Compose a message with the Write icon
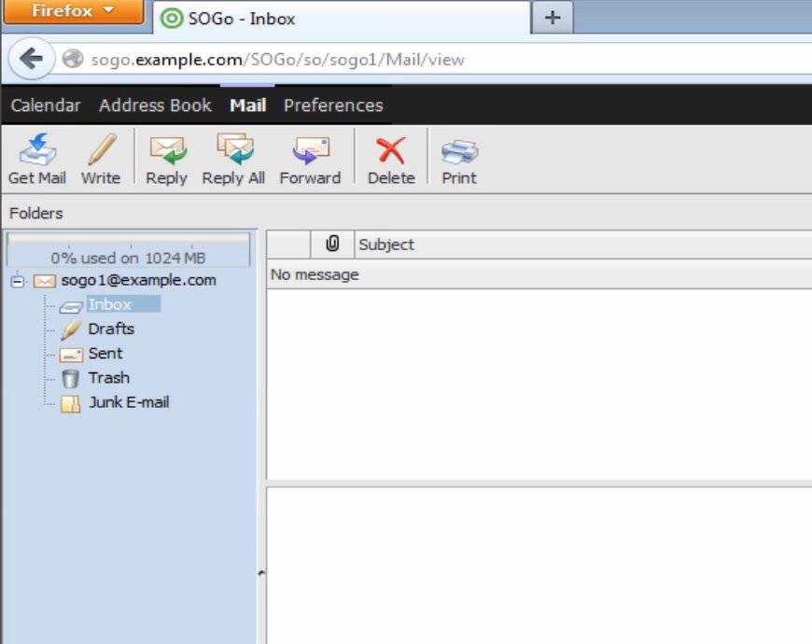Screen dimensions: 812x644 click(102, 149)
